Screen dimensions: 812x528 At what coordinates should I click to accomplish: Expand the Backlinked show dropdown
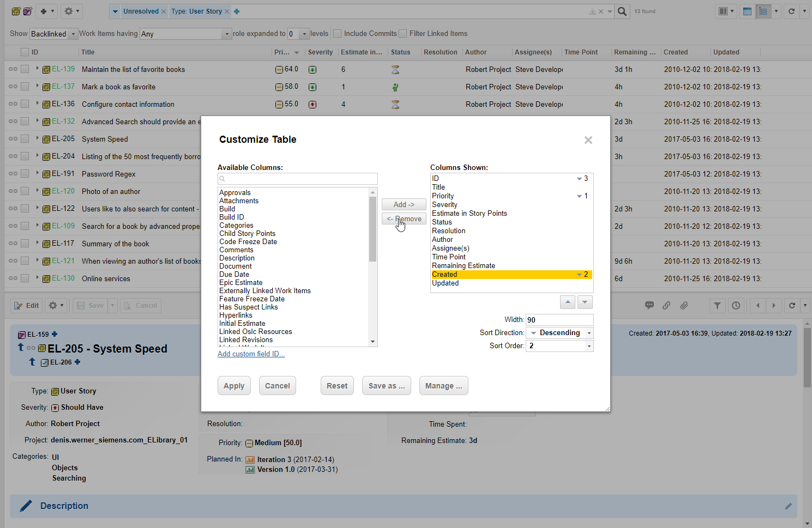tap(53, 34)
